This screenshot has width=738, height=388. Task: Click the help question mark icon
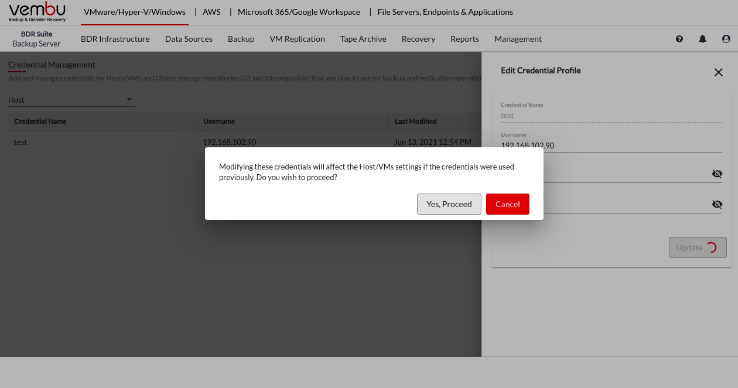[x=679, y=39]
